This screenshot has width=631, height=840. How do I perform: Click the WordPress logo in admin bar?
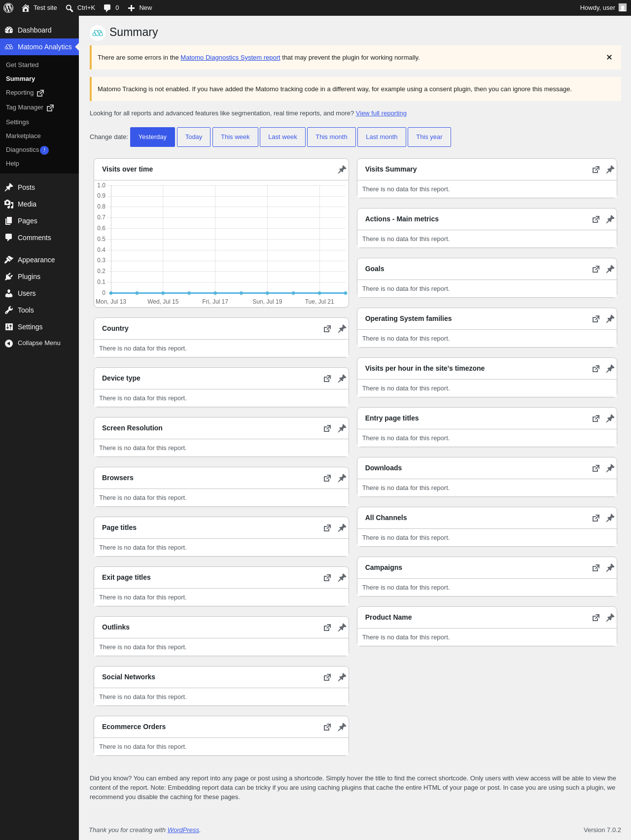coord(8,8)
